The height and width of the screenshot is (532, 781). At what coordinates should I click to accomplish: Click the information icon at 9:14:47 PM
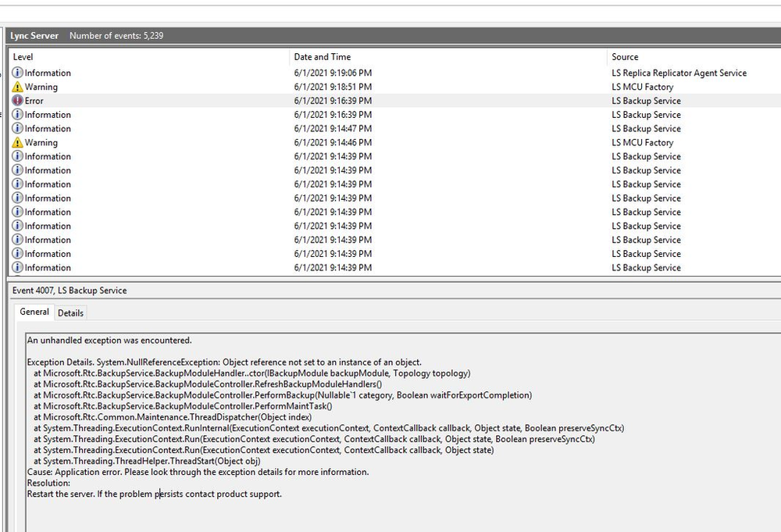tap(18, 129)
